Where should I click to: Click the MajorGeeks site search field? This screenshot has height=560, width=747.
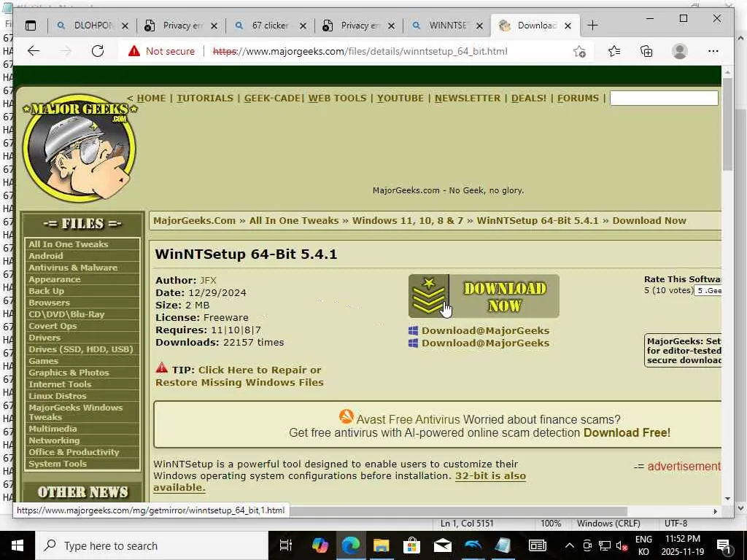click(x=664, y=98)
